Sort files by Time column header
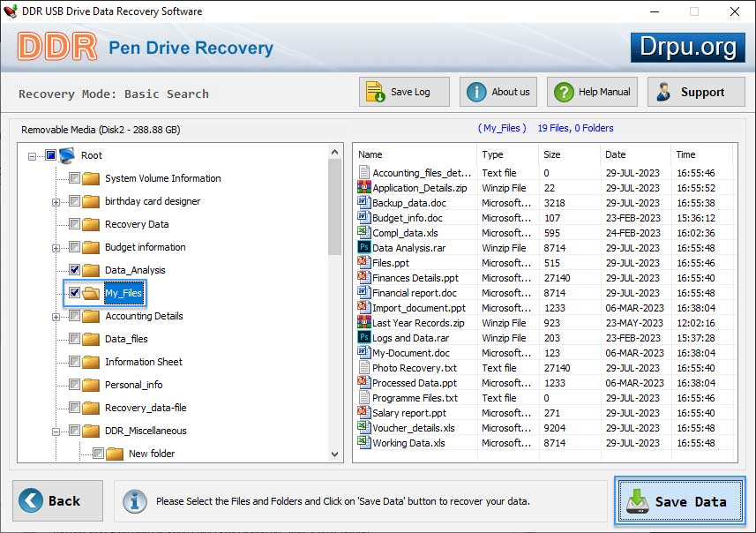 click(x=701, y=154)
